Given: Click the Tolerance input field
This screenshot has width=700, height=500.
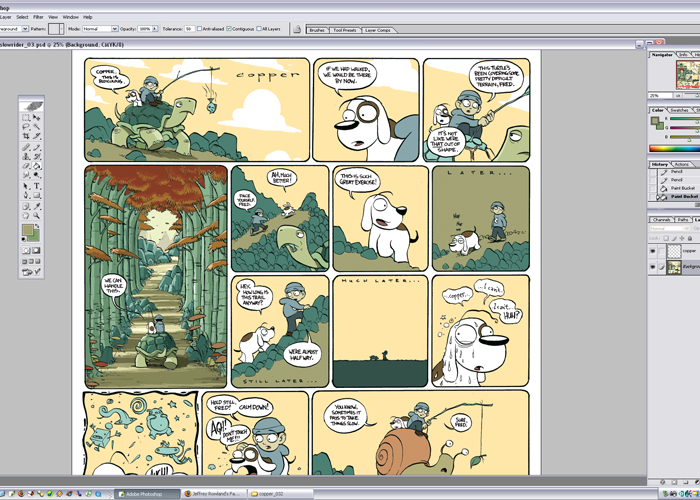Looking at the screenshot, I should pos(189,29).
